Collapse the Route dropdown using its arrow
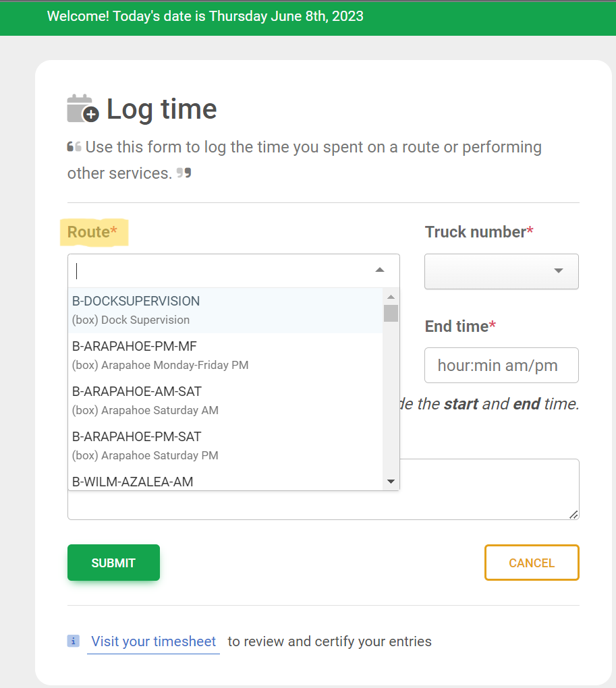 (x=380, y=270)
